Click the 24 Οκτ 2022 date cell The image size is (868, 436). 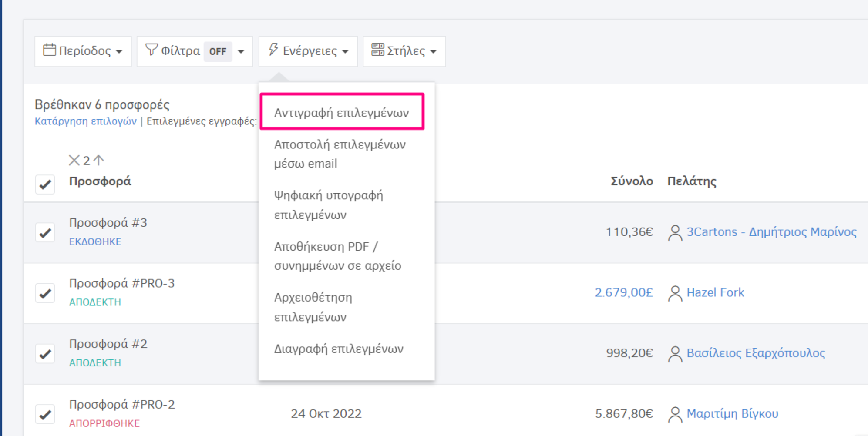coord(326,413)
